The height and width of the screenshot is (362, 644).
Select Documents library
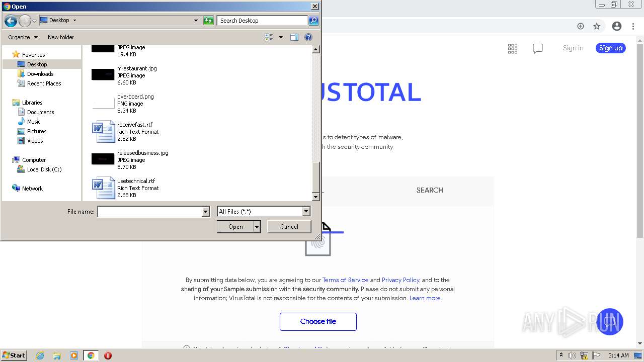click(x=40, y=112)
